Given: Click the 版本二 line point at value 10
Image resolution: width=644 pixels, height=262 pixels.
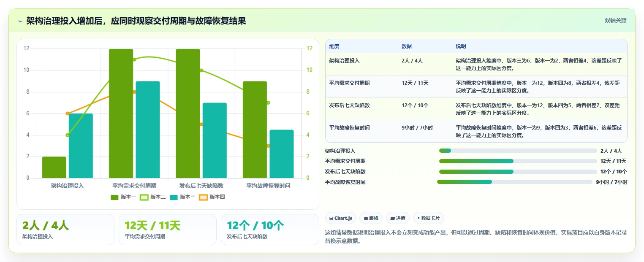Looking at the screenshot, I should (201, 70).
